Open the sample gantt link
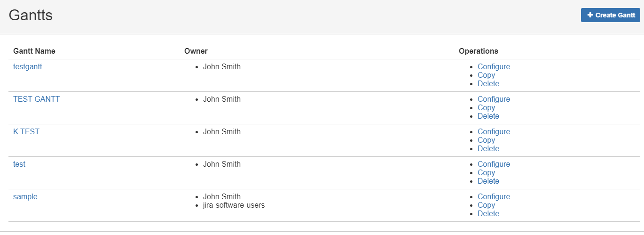 click(25, 197)
